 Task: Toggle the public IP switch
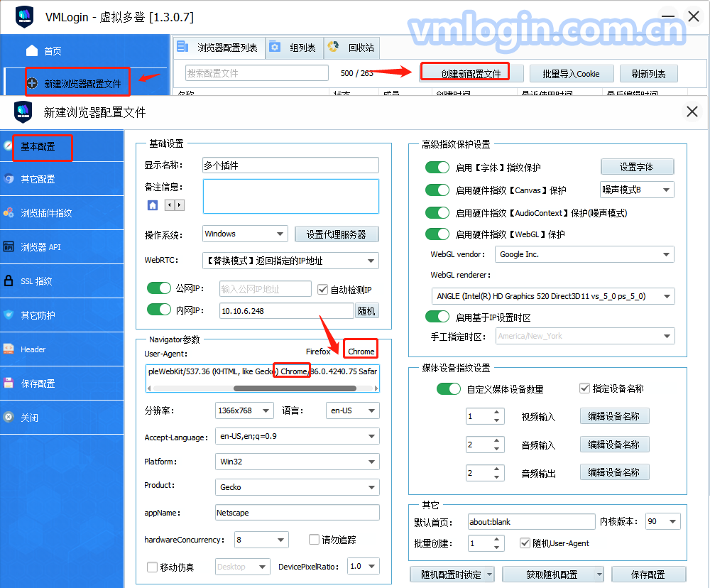pyautogui.click(x=159, y=289)
